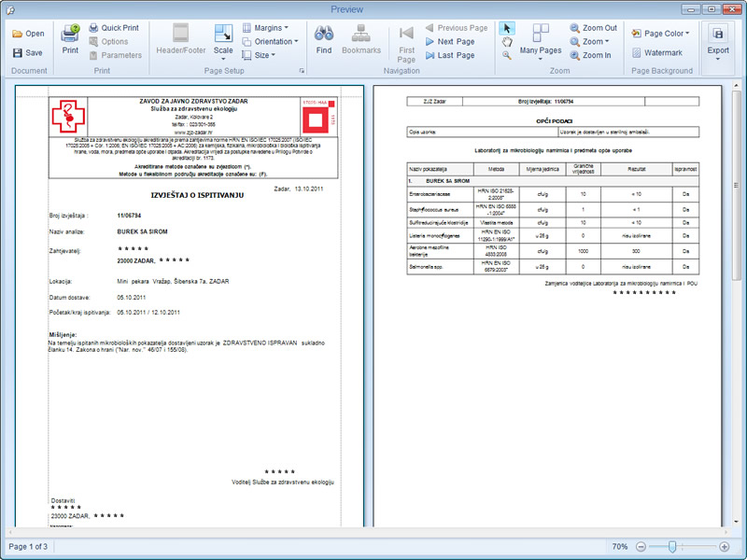Open the Export dropdown menu
747x560 pixels.
(718, 41)
